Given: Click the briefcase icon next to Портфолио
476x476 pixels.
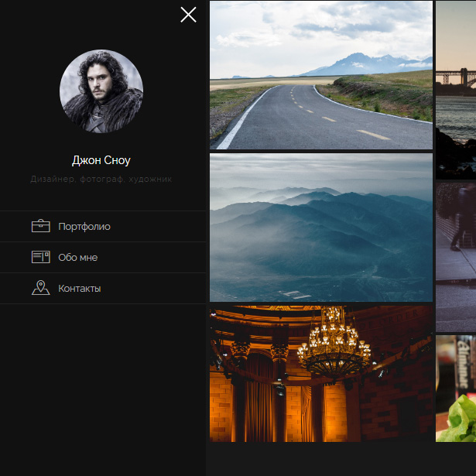Looking at the screenshot, I should click(41, 226).
